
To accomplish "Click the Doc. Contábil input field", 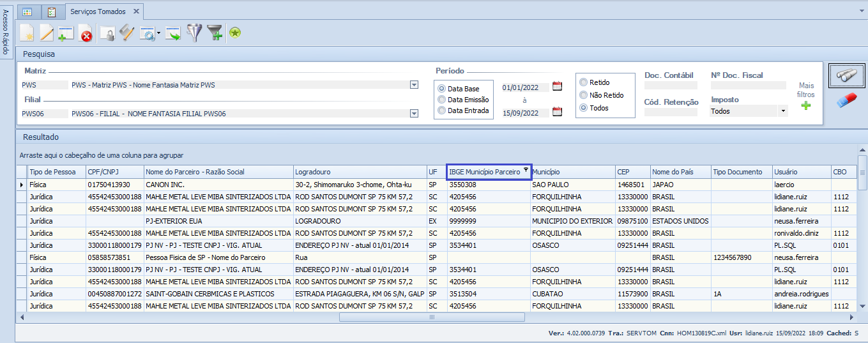I will [671, 86].
